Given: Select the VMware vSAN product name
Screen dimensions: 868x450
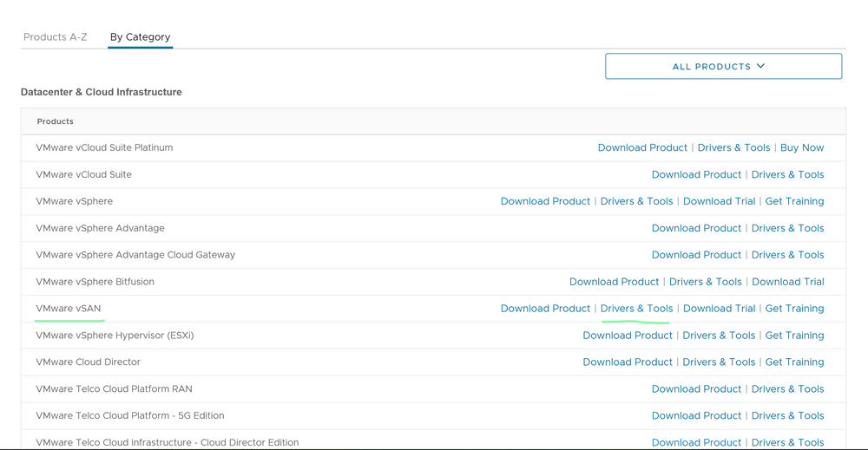Looking at the screenshot, I should [68, 309].
